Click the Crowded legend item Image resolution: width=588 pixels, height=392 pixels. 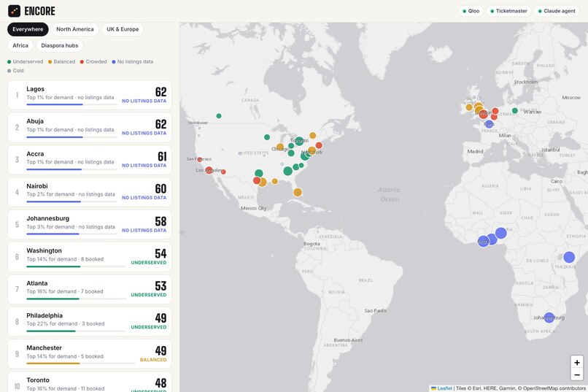point(93,61)
